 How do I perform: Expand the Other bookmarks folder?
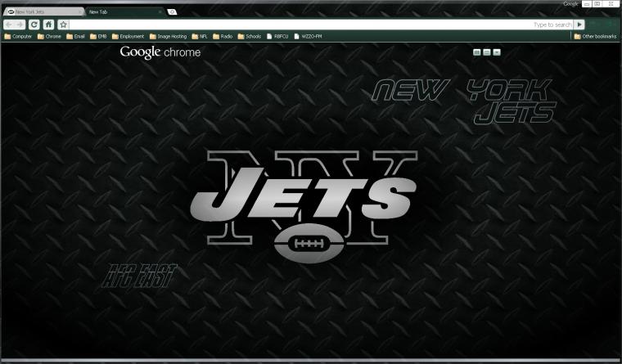(x=595, y=37)
